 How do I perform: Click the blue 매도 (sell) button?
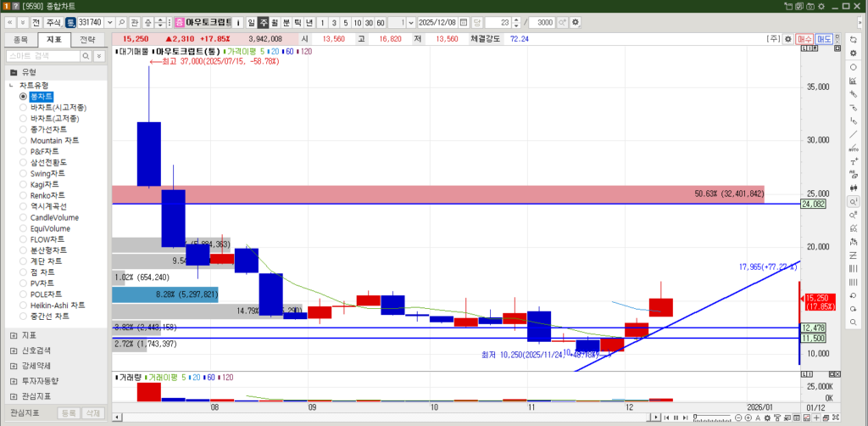pos(824,39)
